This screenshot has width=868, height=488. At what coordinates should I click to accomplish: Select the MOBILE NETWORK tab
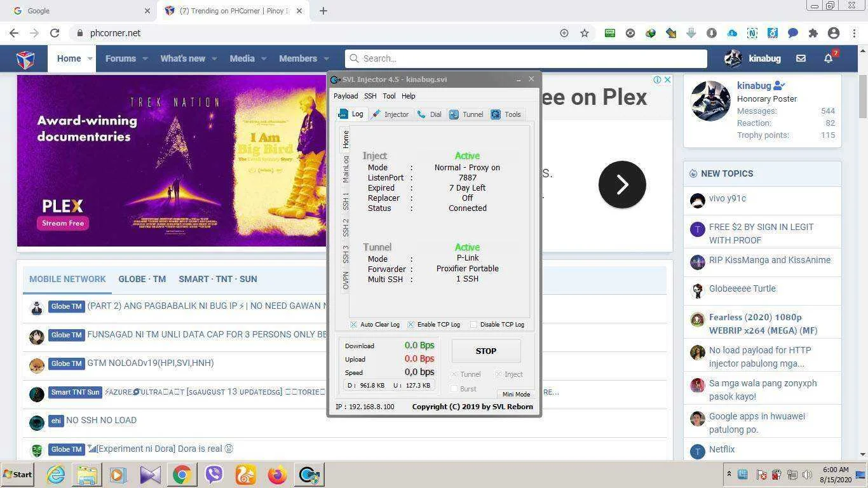click(67, 279)
